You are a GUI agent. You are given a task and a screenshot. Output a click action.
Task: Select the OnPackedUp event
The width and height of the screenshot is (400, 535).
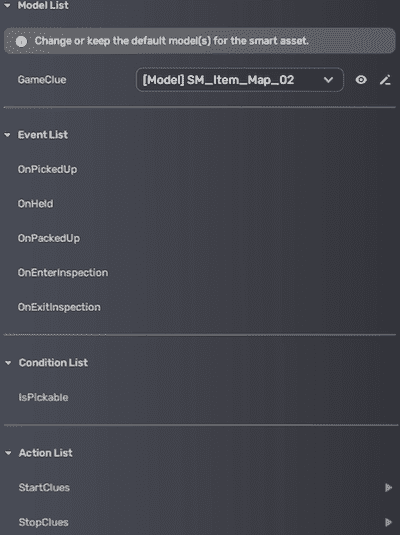coord(49,238)
